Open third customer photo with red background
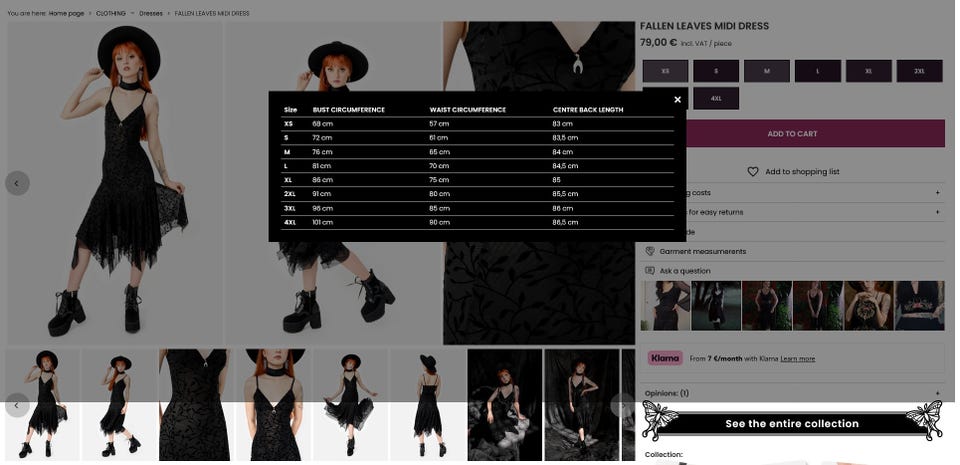The width and height of the screenshot is (960, 465). (767, 306)
